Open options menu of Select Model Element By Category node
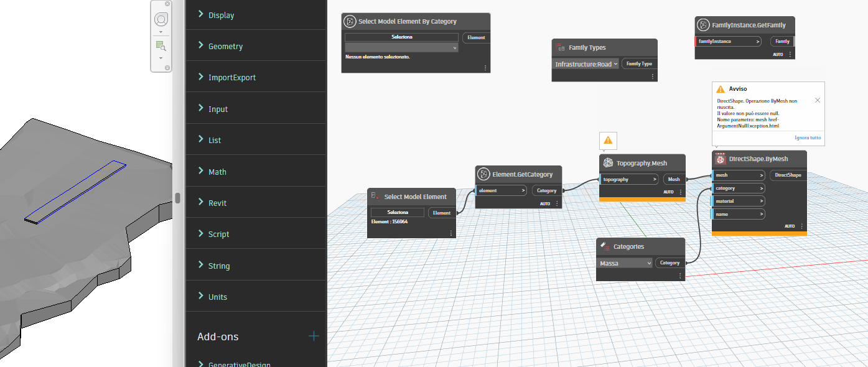The height and width of the screenshot is (367, 868). click(484, 67)
